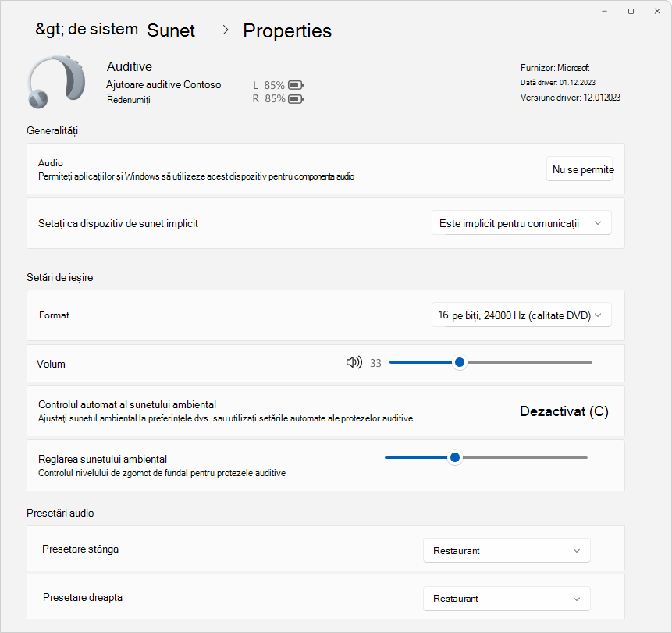Click the 'L 85%' left battery level text
This screenshot has height=633, width=672.
coord(268,85)
